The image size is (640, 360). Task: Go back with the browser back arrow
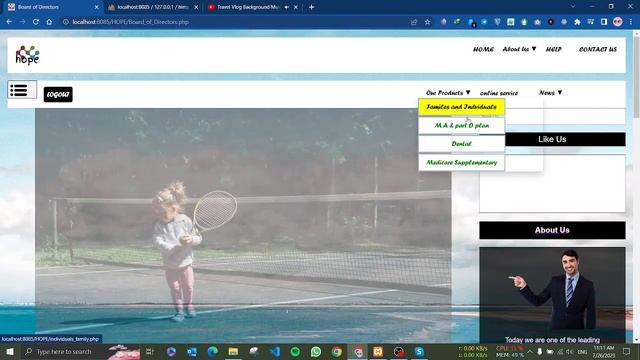tap(9, 22)
